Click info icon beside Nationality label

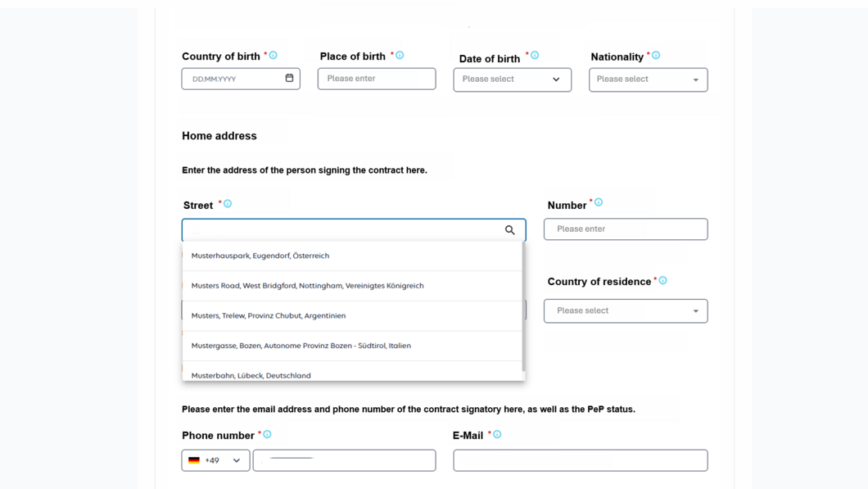[x=656, y=56]
